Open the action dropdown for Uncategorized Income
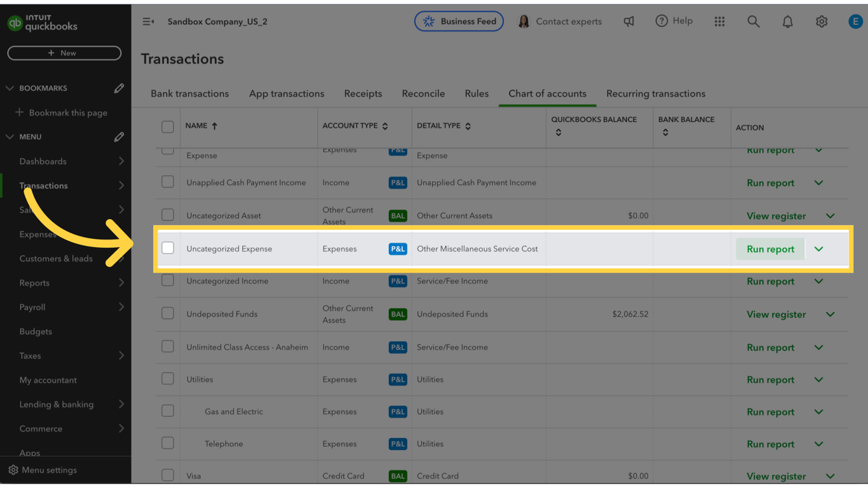Image resolution: width=868 pixels, height=488 pixels. point(818,281)
